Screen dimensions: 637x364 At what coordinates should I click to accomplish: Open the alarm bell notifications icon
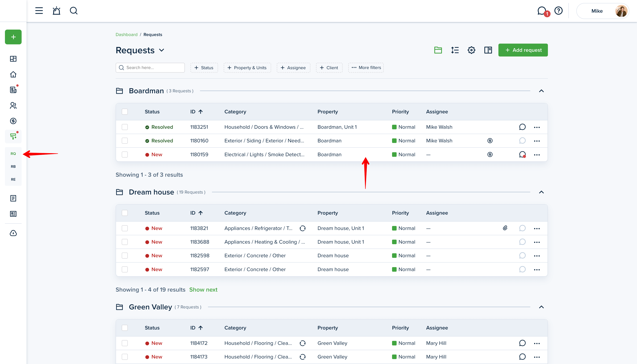(x=56, y=11)
